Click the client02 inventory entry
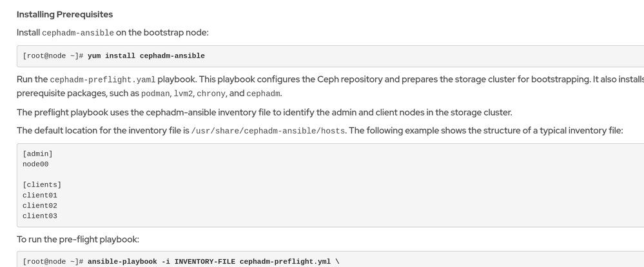This screenshot has height=267, width=644. [40, 206]
